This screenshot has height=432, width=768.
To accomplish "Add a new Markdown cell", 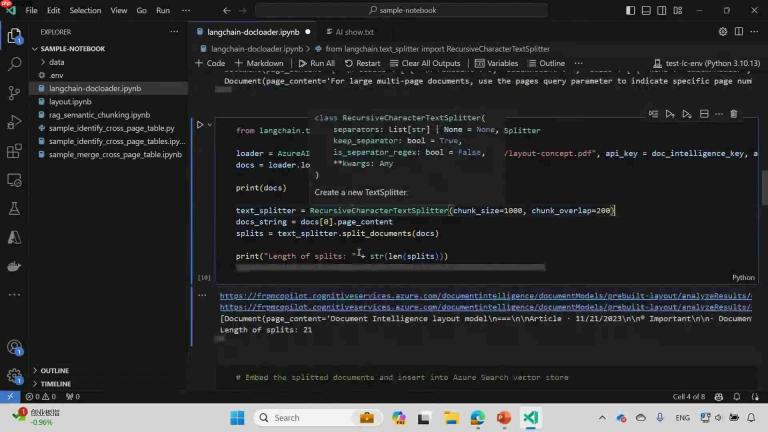I will coord(259,63).
